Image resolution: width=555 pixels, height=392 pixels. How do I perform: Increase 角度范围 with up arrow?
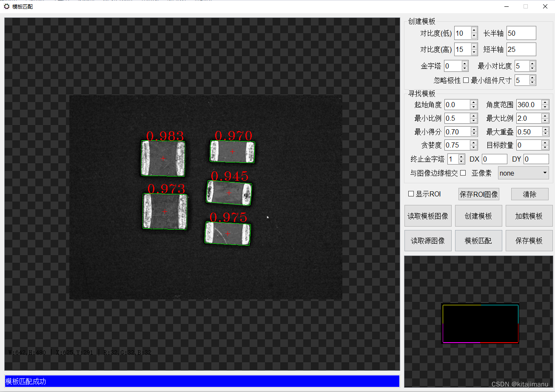point(546,102)
